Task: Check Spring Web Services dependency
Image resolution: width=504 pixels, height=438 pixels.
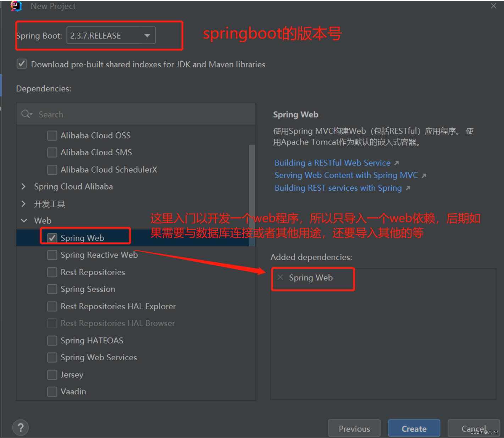Action: coord(52,357)
